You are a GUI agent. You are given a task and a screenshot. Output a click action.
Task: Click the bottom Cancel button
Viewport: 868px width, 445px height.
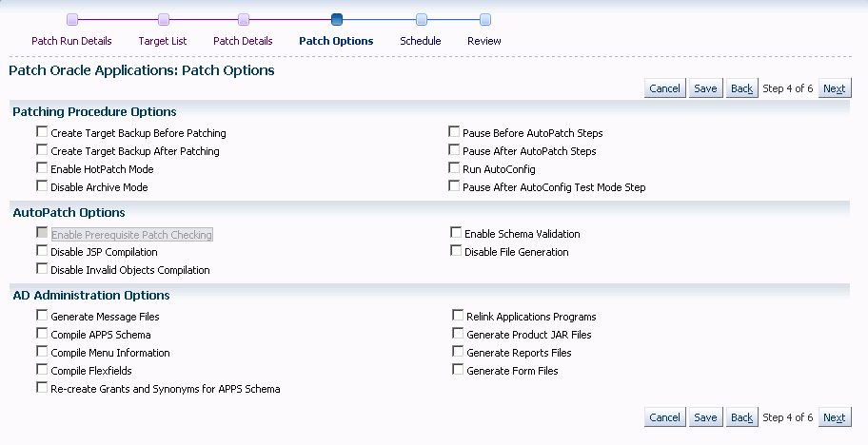[665, 417]
